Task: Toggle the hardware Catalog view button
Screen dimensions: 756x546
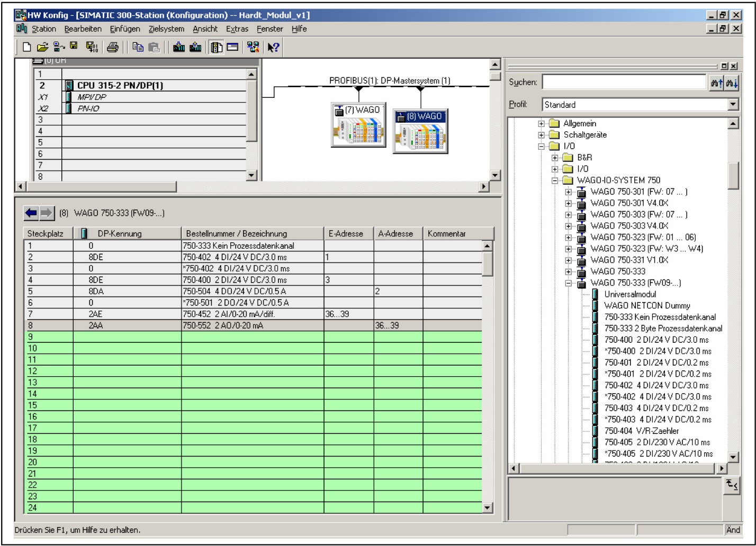Action: tap(216, 48)
